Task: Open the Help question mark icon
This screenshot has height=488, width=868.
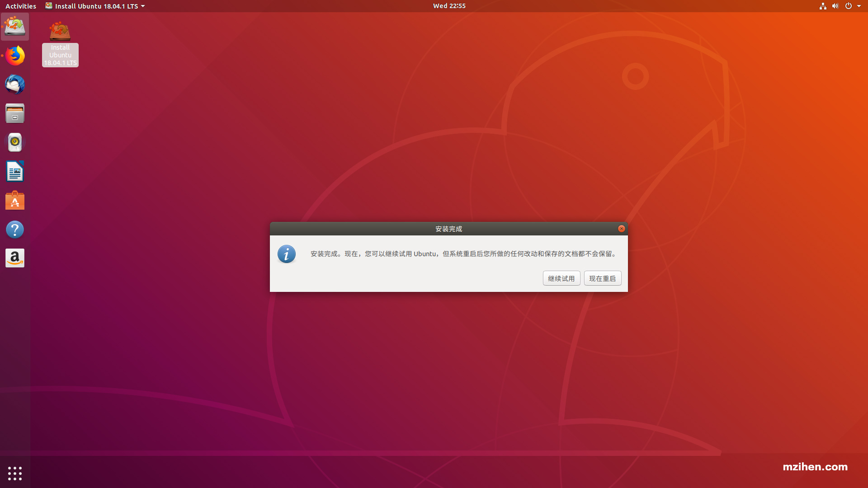Action: [x=15, y=230]
